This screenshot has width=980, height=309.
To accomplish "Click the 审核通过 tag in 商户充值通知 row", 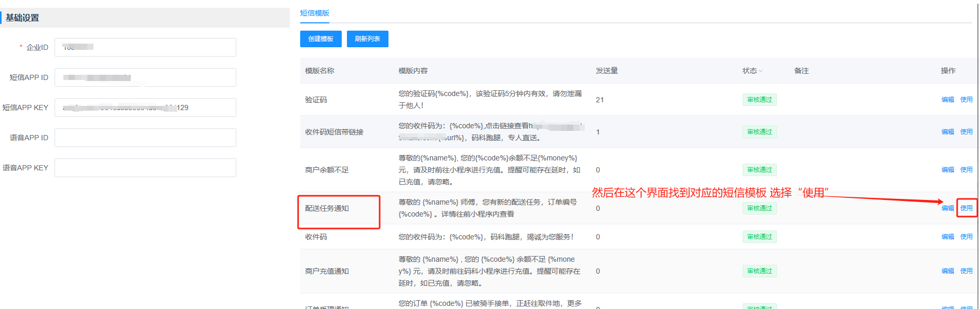I will [x=760, y=271].
